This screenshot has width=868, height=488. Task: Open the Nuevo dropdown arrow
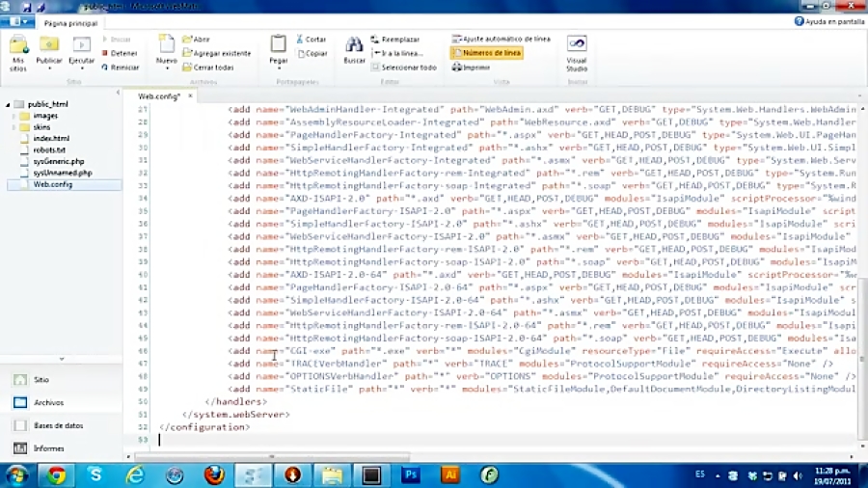click(x=167, y=68)
